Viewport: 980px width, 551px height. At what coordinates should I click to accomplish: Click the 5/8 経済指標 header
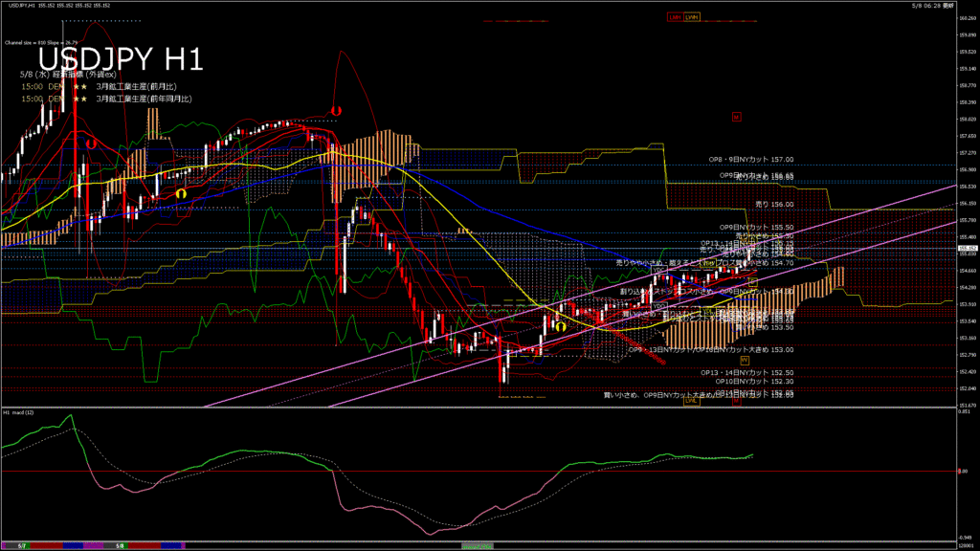(x=67, y=74)
